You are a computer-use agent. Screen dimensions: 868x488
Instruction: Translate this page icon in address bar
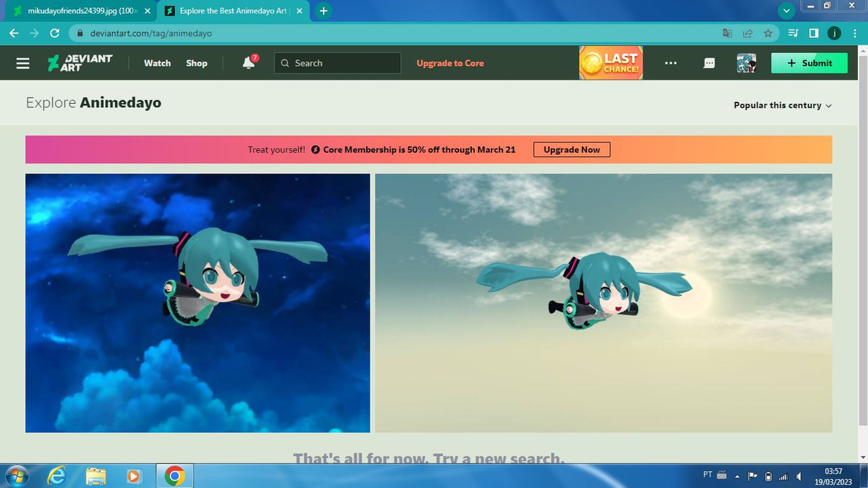(x=727, y=33)
